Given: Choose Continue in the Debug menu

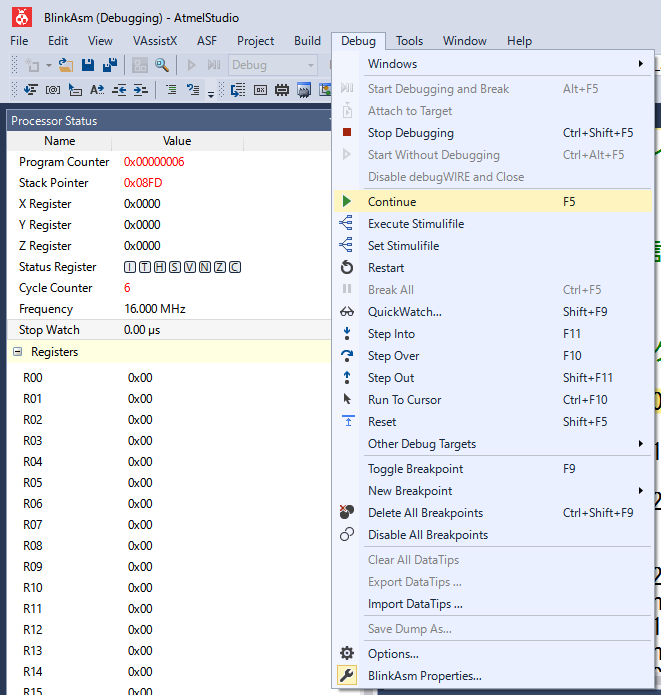Looking at the screenshot, I should coord(493,202).
